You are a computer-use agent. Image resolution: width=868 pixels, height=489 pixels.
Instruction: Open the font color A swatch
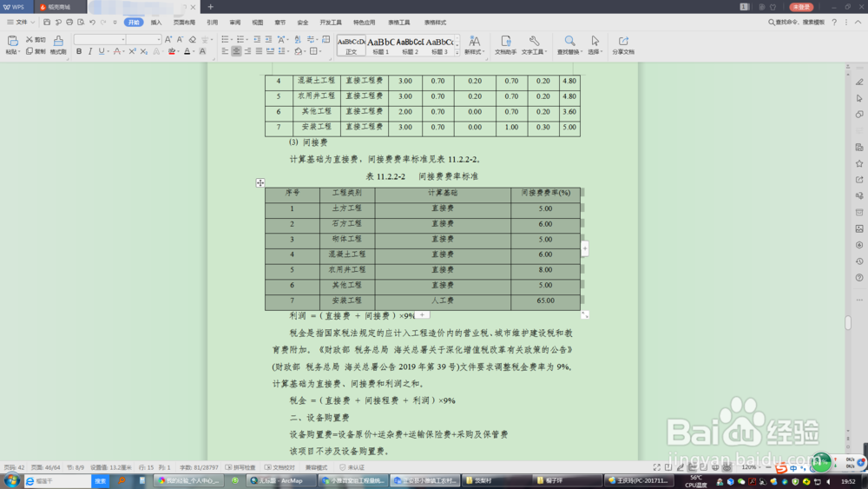click(187, 51)
